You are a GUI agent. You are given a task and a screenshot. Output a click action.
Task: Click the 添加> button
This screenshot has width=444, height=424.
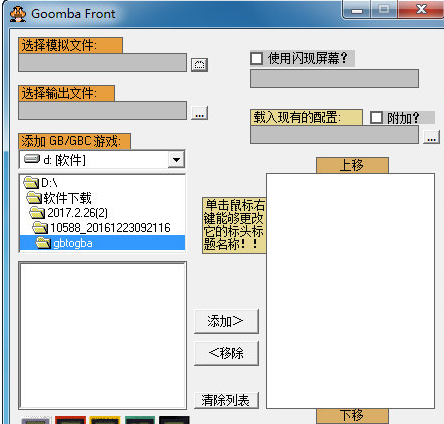(226, 321)
